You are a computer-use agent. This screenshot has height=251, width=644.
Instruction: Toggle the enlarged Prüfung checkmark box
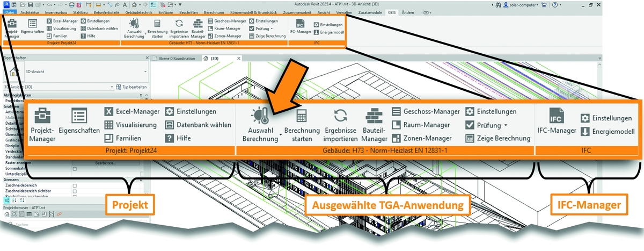coord(470,125)
